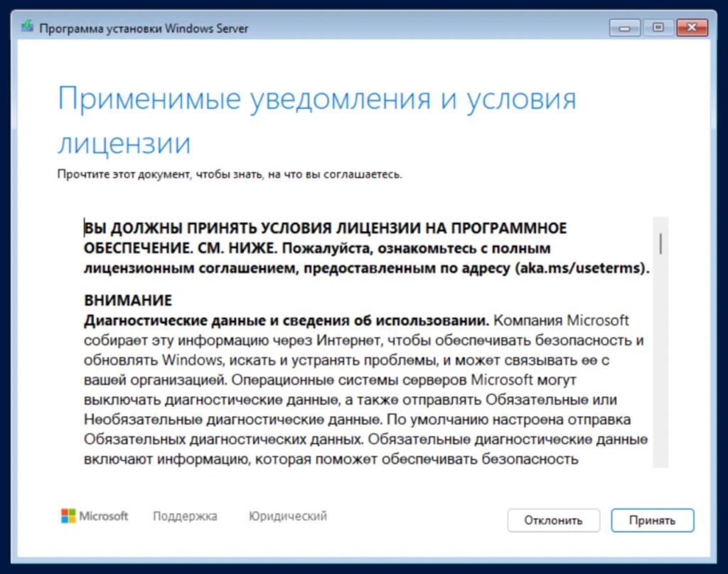Minimize the Windows Server setup window
The width and height of the screenshot is (728, 574).
coord(624,28)
